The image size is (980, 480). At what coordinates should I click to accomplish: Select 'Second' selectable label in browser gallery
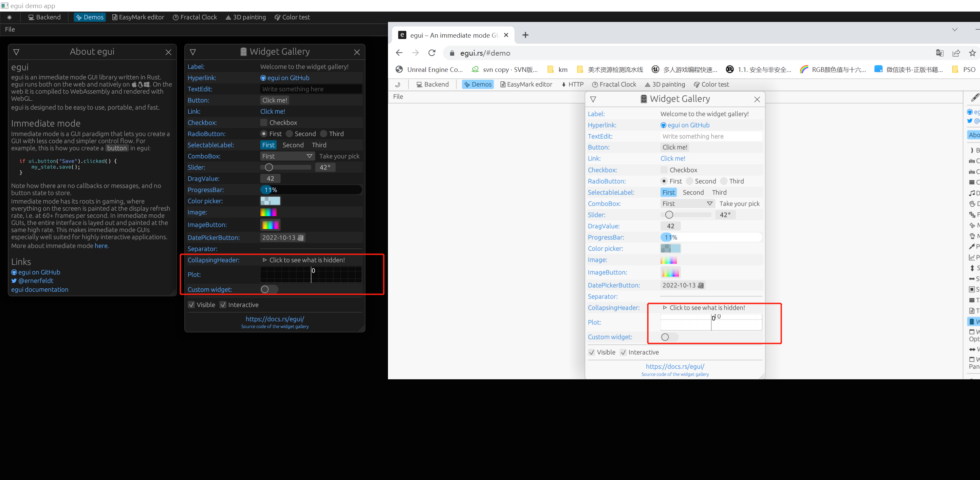pyautogui.click(x=693, y=192)
